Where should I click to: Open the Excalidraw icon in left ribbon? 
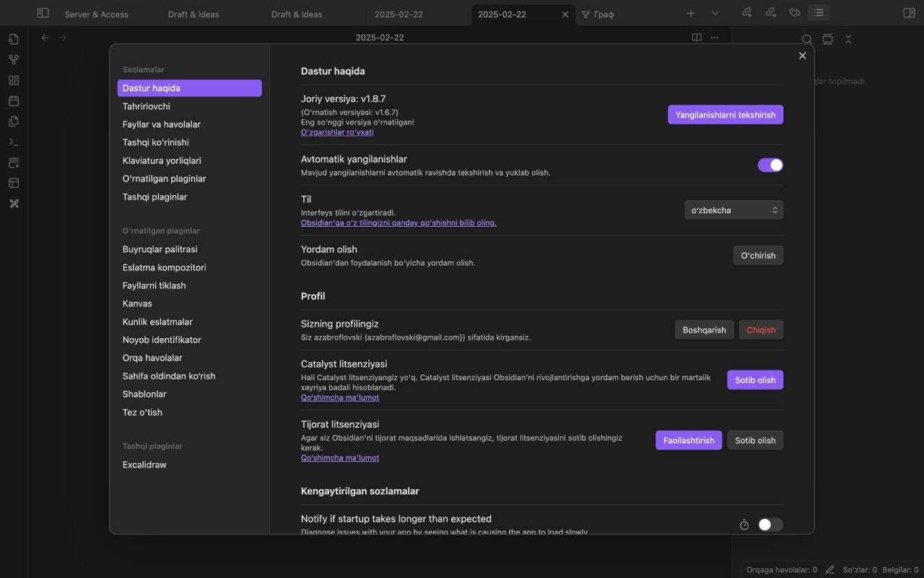[14, 204]
